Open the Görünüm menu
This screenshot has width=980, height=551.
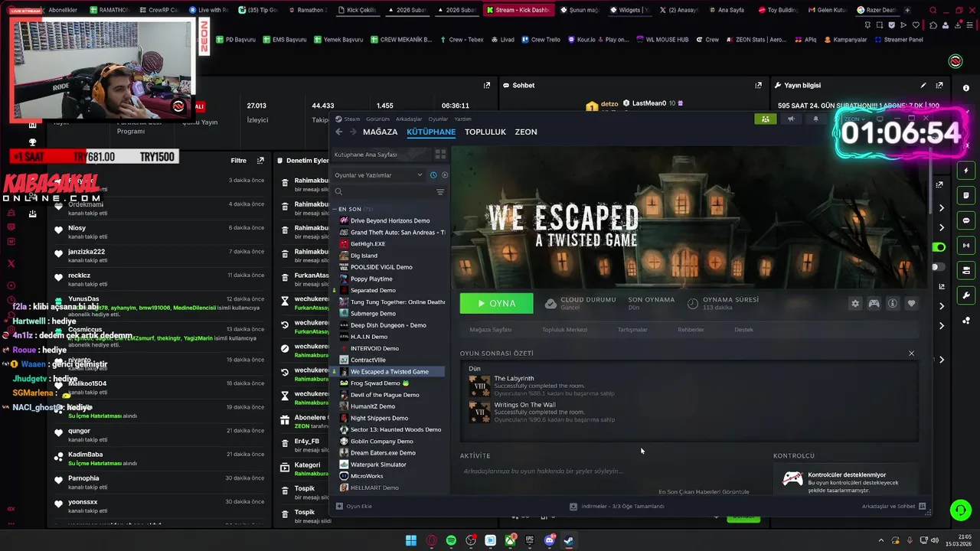(377, 119)
